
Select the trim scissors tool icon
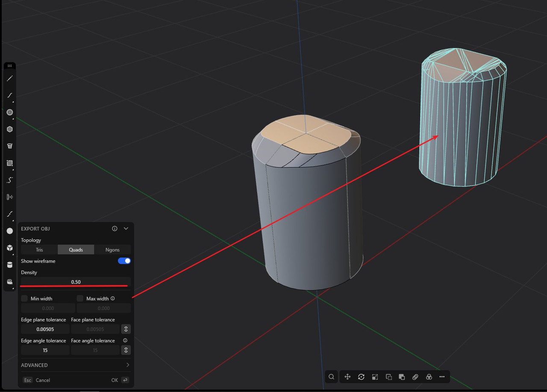(x=10, y=197)
